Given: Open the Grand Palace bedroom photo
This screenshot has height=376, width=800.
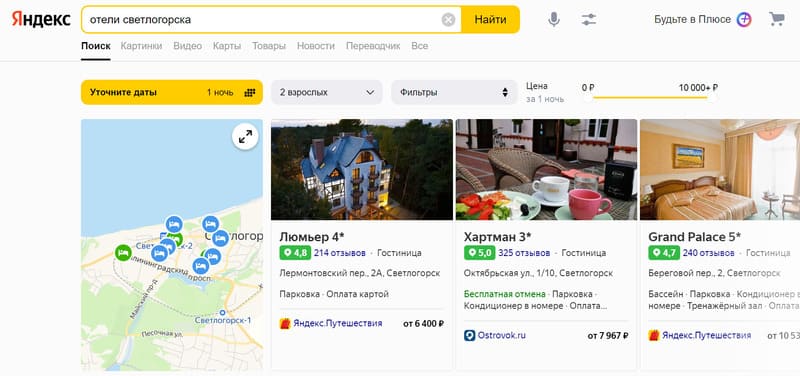Looking at the screenshot, I should click(x=720, y=169).
